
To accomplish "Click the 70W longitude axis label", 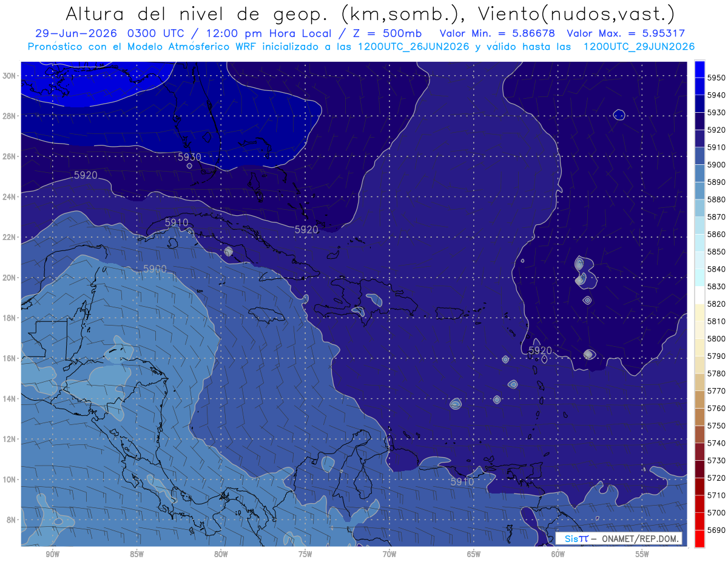I will pyautogui.click(x=389, y=554).
